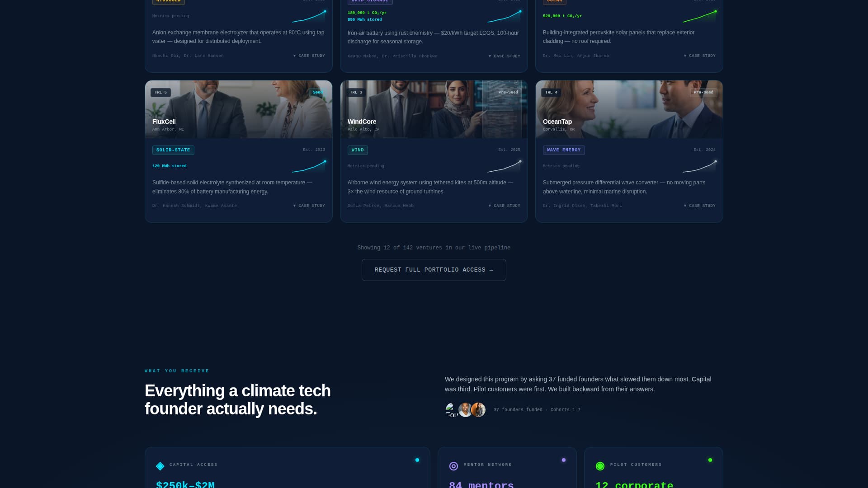Expand the OceanTap case study
Image resolution: width=868 pixels, height=488 pixels.
tap(700, 206)
